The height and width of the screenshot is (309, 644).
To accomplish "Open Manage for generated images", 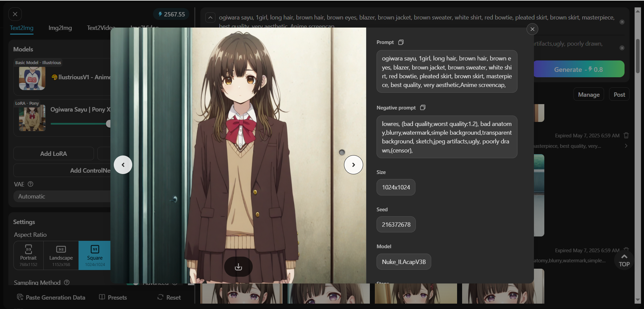I will (x=589, y=94).
